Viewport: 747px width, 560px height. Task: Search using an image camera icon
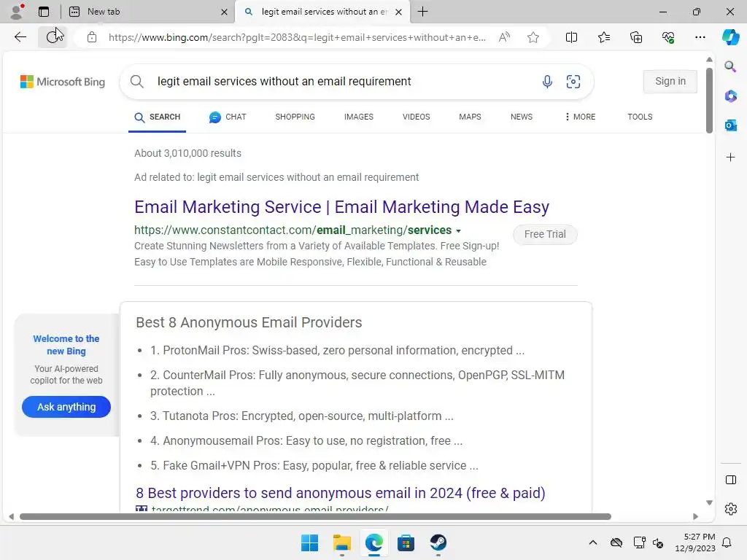(573, 82)
